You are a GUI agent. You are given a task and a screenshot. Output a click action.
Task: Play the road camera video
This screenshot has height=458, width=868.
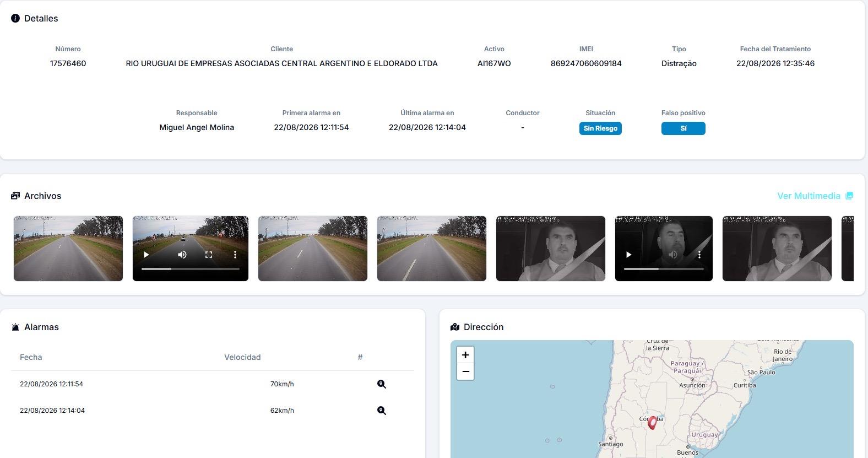pyautogui.click(x=146, y=255)
